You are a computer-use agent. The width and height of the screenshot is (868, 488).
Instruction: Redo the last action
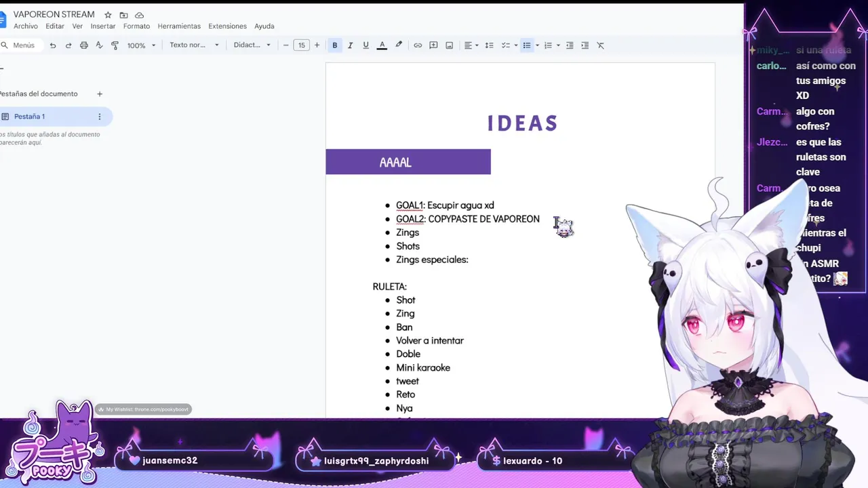pos(68,45)
